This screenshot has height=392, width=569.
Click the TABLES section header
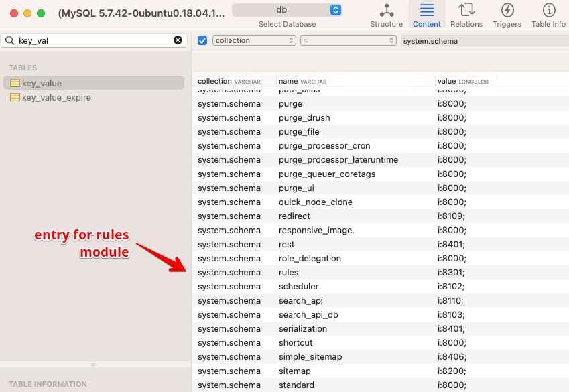(23, 68)
